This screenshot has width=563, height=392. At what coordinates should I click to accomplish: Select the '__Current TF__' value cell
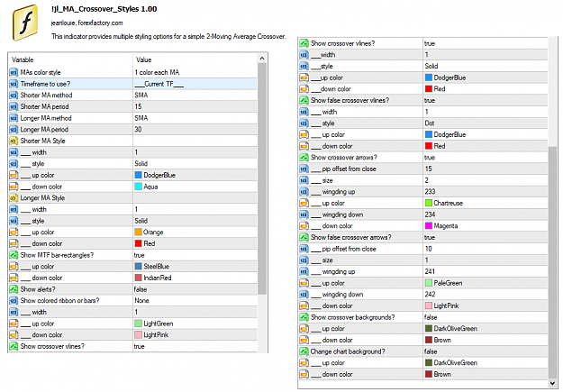tap(195, 84)
